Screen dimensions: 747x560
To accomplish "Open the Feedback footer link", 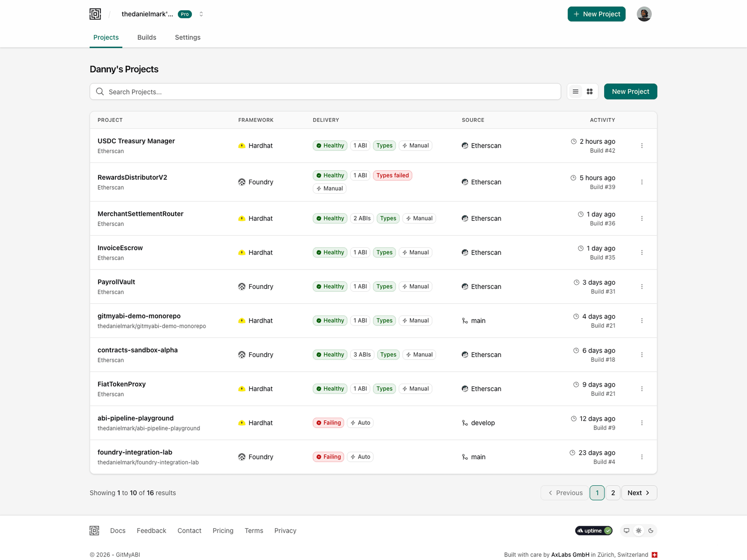I will pyautogui.click(x=151, y=531).
